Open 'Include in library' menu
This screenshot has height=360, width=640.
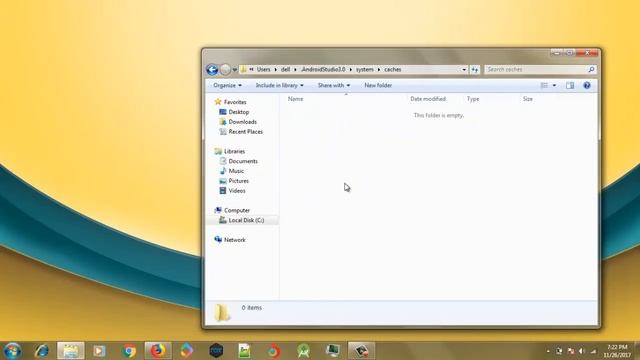[280, 85]
